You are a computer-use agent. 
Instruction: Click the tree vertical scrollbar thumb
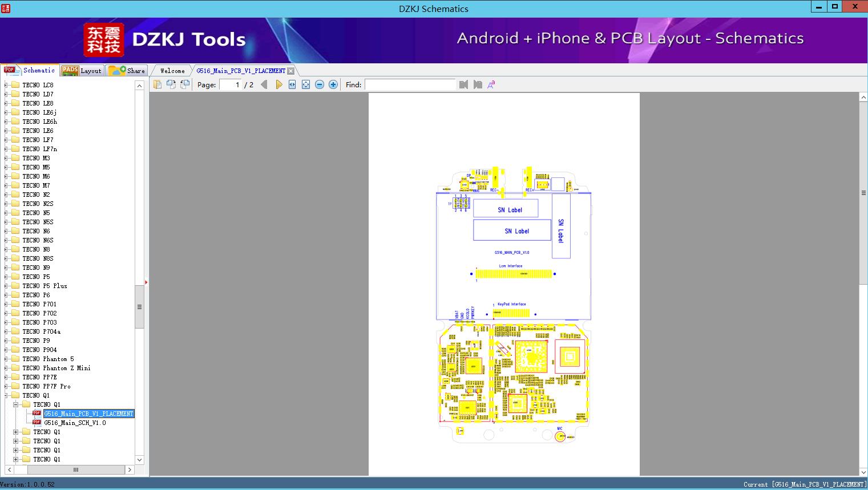pyautogui.click(x=139, y=307)
